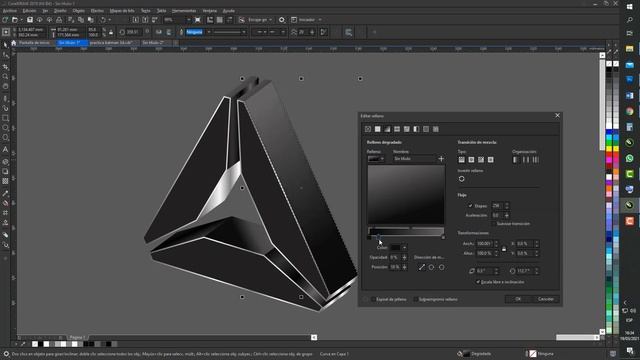640x360 pixels.
Task: Open the snap-to dropdown
Action: pyautogui.click(x=270, y=20)
